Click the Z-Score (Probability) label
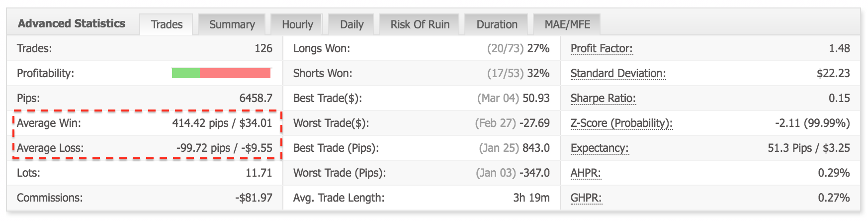 tap(621, 123)
